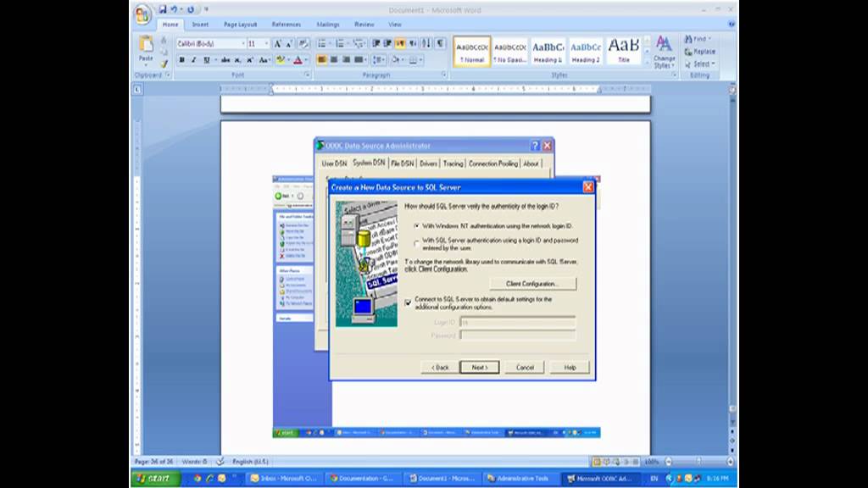Expand the highlight color dropdown arrow
The height and width of the screenshot is (488, 868).
tap(288, 60)
